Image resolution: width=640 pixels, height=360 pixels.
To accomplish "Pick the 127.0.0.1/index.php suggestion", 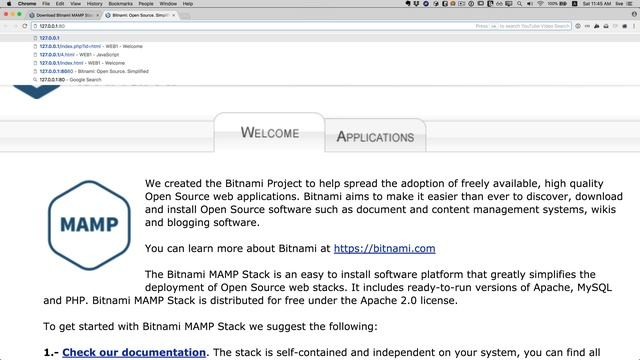I will tap(320, 46).
